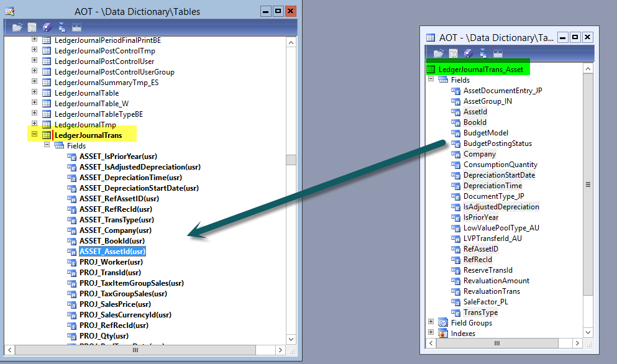Click the funnel filter icon in left toolbar
This screenshot has height=364, width=617.
(62, 27)
